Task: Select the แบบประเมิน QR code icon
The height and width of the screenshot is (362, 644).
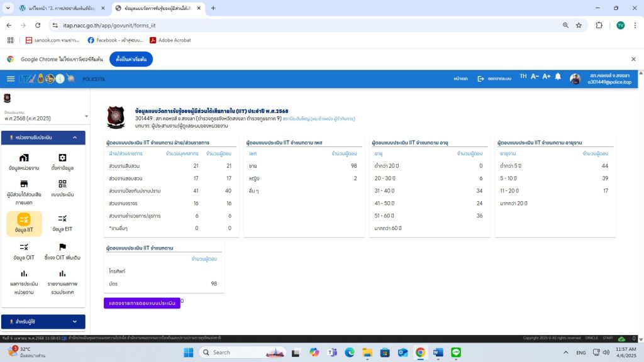Action: point(62,184)
